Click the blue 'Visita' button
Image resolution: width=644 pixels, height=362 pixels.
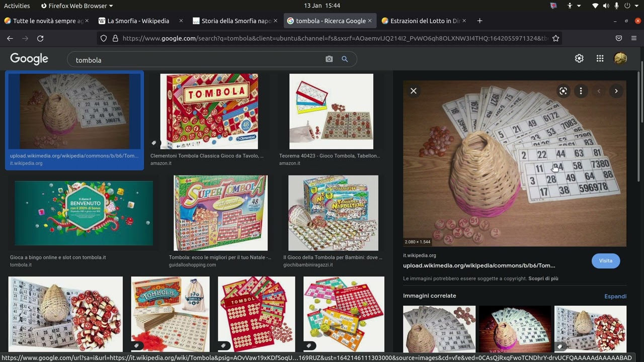pos(606,260)
